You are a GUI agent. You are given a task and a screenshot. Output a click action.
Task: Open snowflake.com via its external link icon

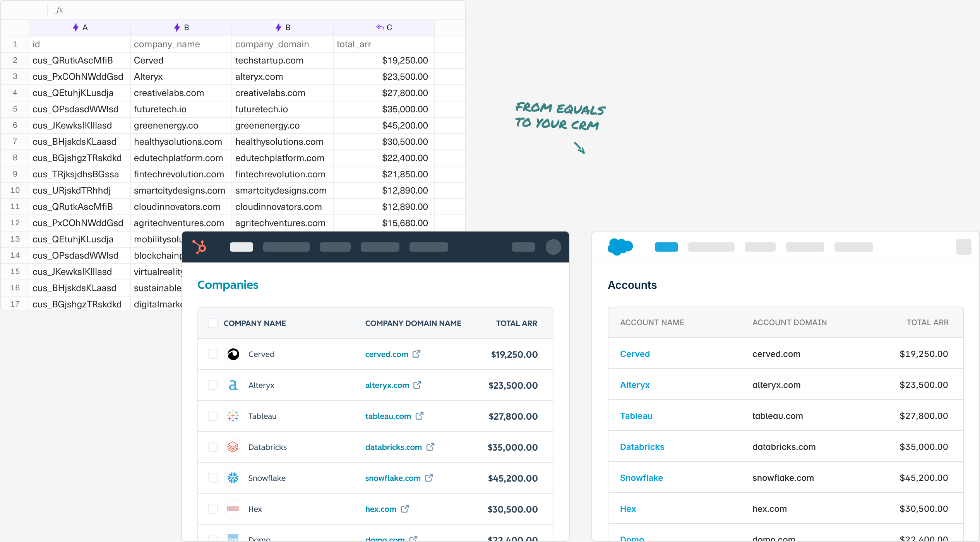coord(429,477)
